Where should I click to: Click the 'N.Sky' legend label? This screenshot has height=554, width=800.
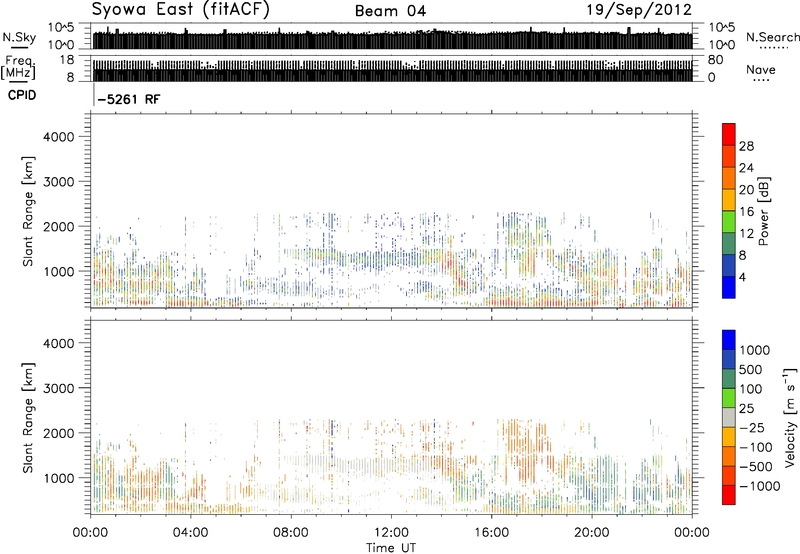pos(19,37)
